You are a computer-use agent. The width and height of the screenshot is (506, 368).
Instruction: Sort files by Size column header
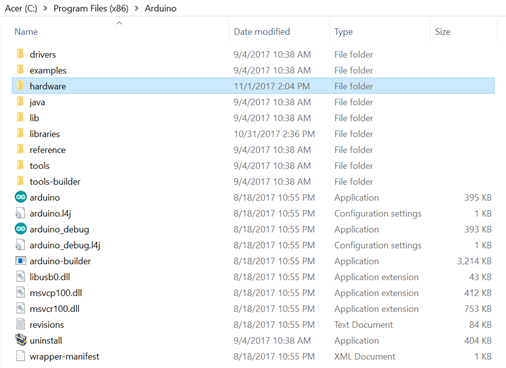(x=443, y=32)
